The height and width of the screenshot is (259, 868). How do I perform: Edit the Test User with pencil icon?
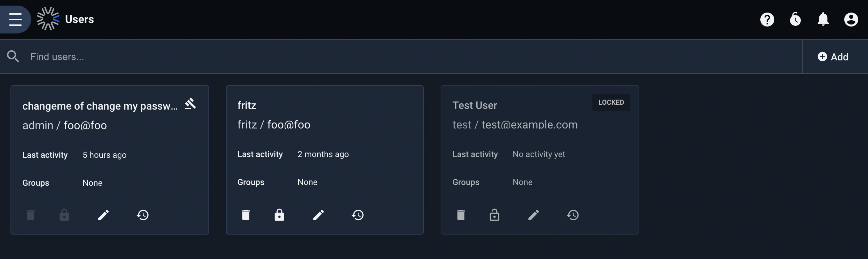click(534, 215)
